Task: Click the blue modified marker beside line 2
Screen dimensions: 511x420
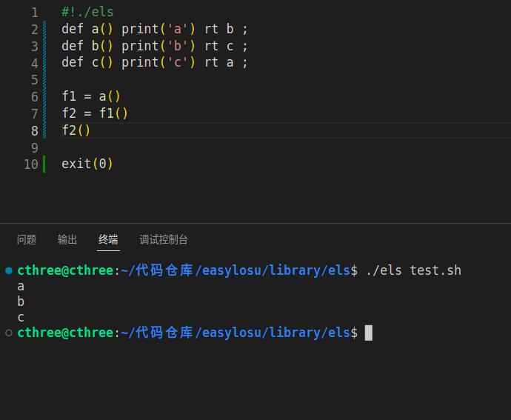Action: (44, 30)
